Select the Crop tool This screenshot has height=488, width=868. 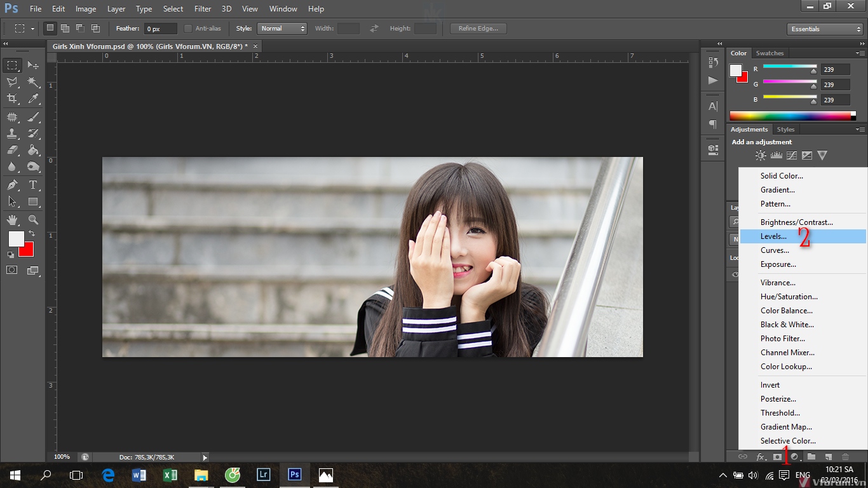pyautogui.click(x=12, y=98)
